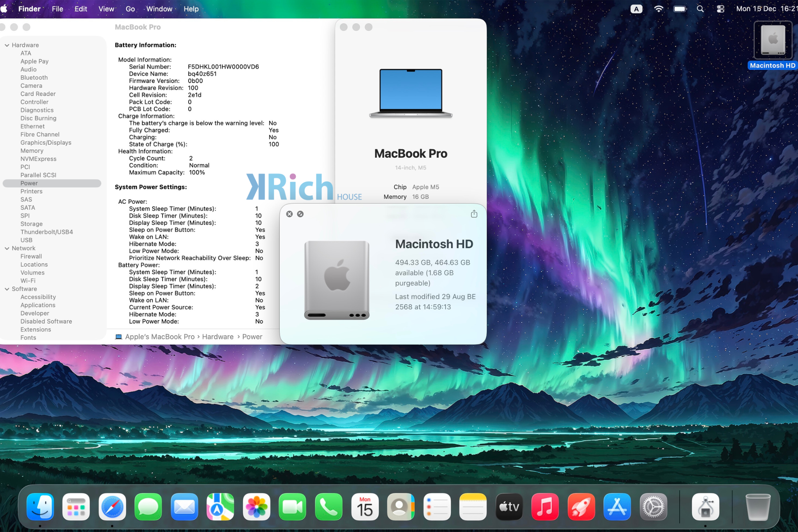This screenshot has height=532, width=798.
Task: Select the Power item in sidebar
Action: tap(52, 183)
